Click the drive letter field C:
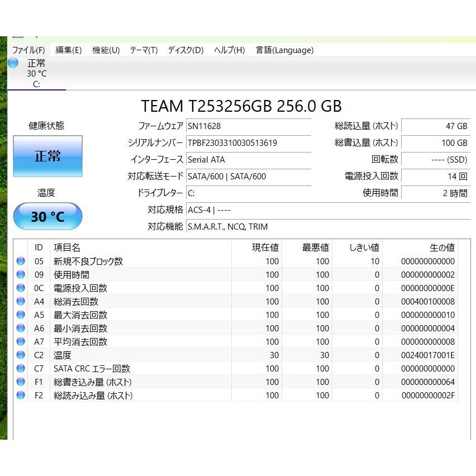Screen dimensions: 476x476 (248, 193)
